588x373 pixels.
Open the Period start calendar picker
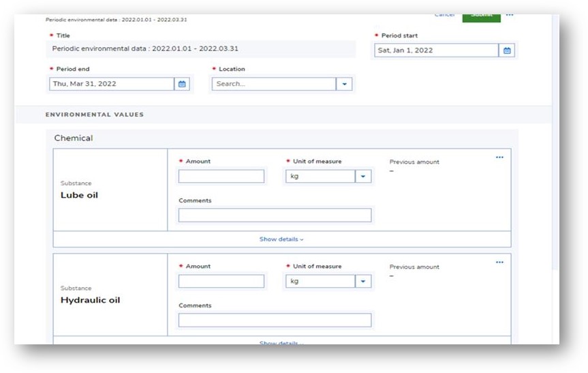point(507,50)
